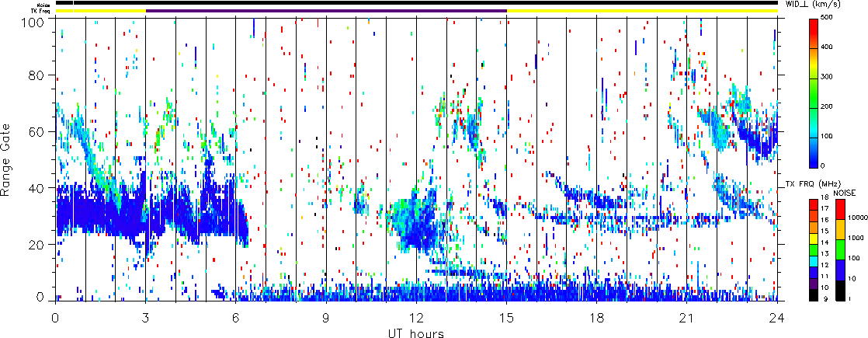Click the 12 tick label on the UT hours axis
This screenshot has height=338, width=868.
coord(416,317)
